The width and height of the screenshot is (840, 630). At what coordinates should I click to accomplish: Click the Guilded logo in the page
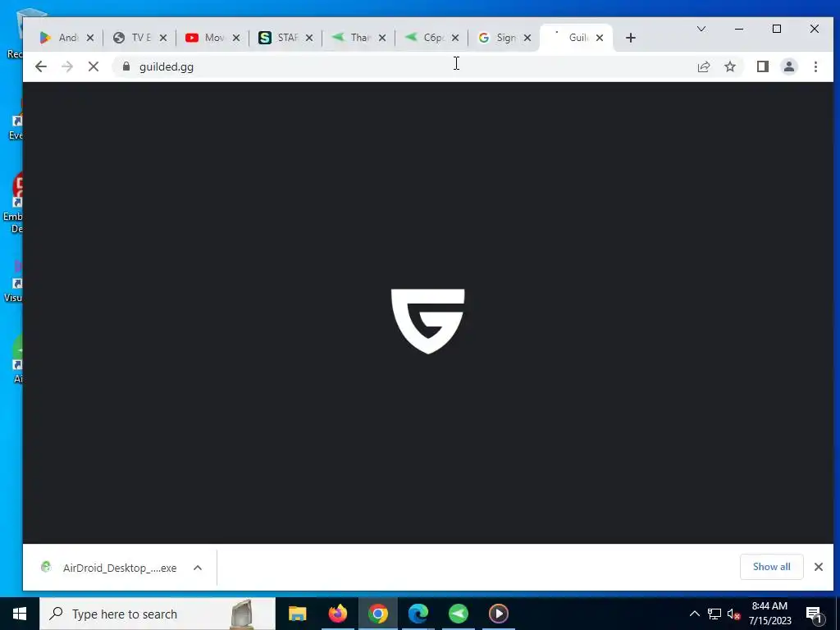[x=427, y=321]
